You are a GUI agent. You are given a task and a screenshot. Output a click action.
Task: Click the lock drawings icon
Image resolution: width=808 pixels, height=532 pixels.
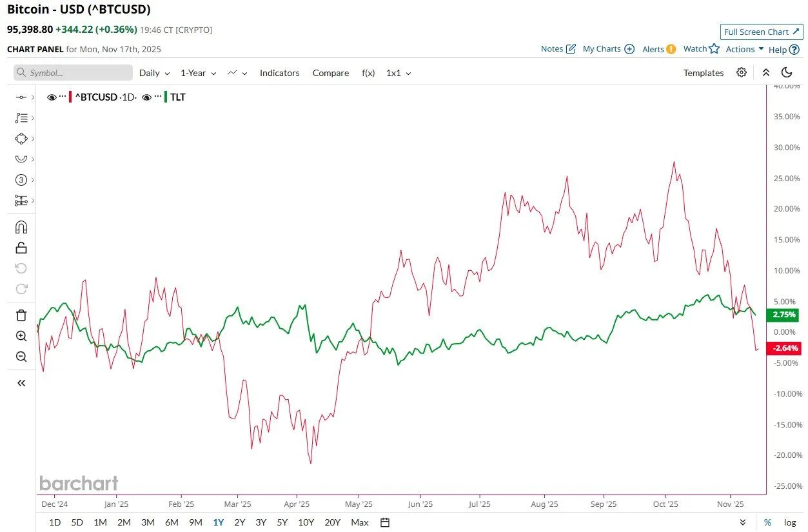(21, 248)
